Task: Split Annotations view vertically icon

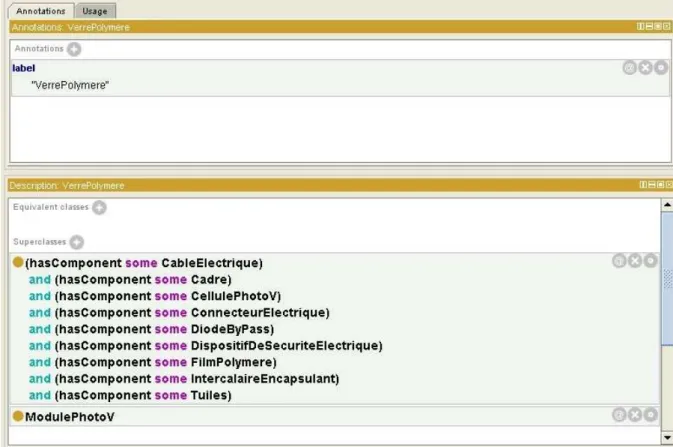Action: pos(640,27)
